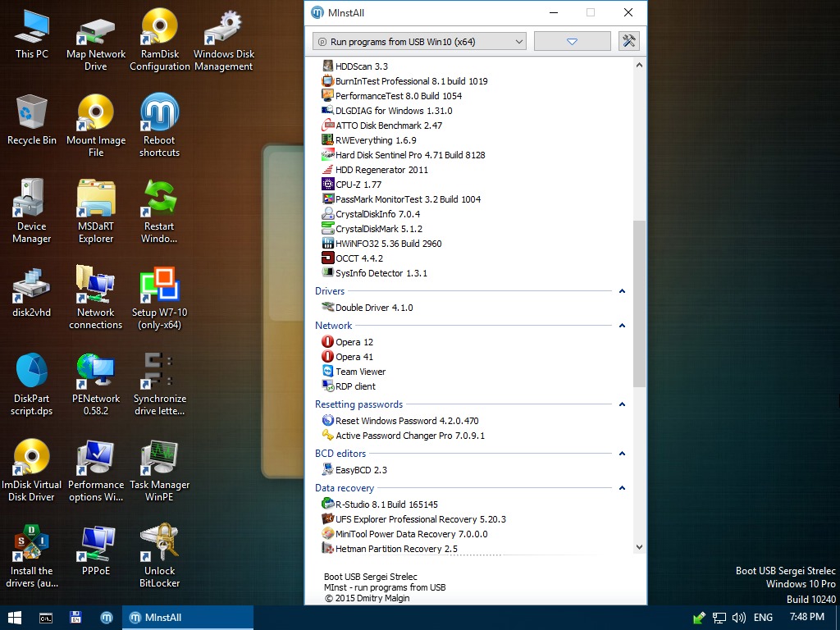The width and height of the screenshot is (840, 630).
Task: Collapse the Network section
Action: pos(622,325)
